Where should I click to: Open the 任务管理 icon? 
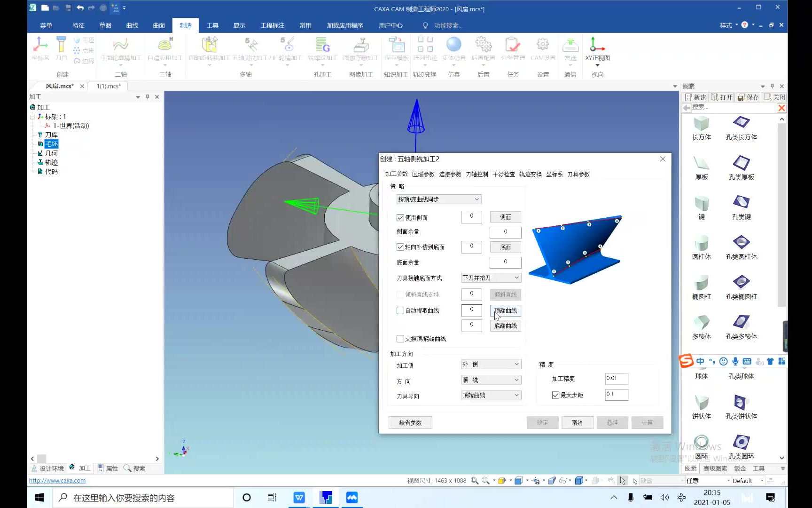513,49
